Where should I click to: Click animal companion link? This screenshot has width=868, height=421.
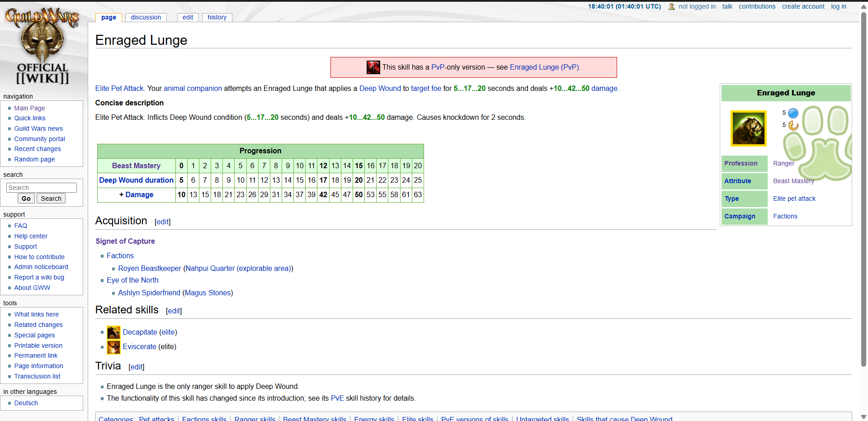point(193,89)
